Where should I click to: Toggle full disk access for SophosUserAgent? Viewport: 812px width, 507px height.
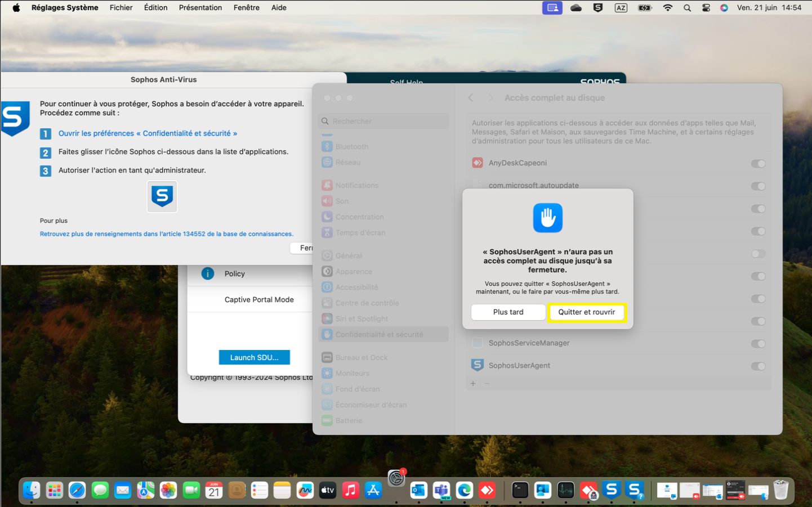pos(758,366)
